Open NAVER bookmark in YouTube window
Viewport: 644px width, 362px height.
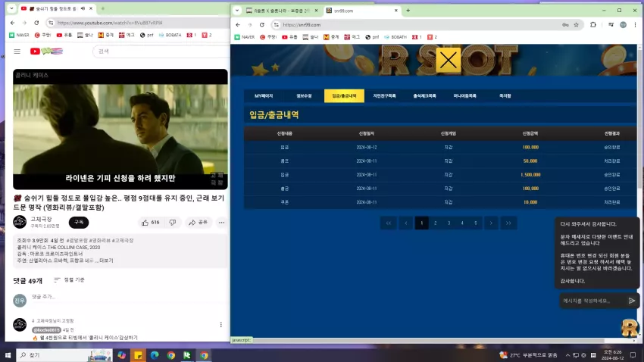tap(19, 36)
